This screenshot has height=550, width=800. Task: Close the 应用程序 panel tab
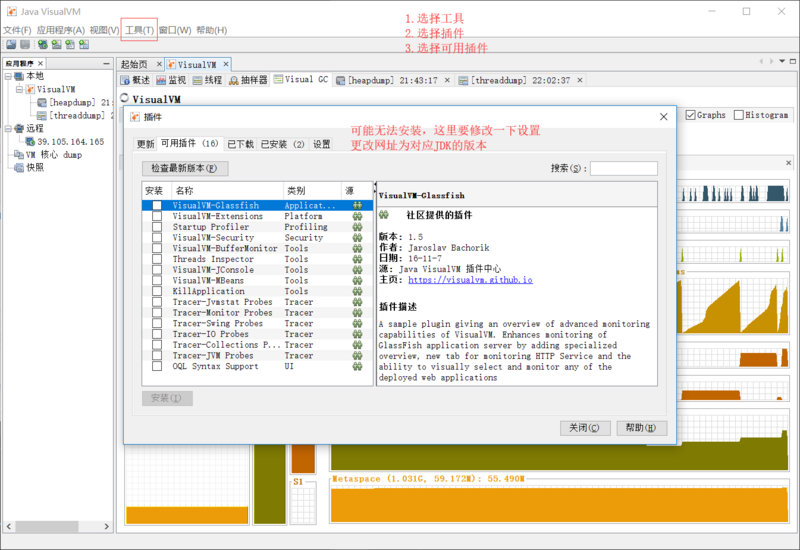[x=41, y=63]
